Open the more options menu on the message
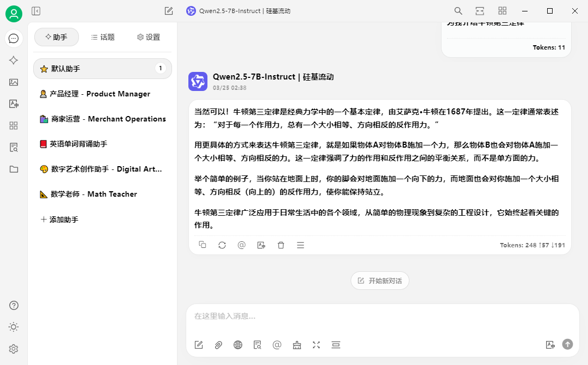This screenshot has width=588, height=365. (301, 245)
